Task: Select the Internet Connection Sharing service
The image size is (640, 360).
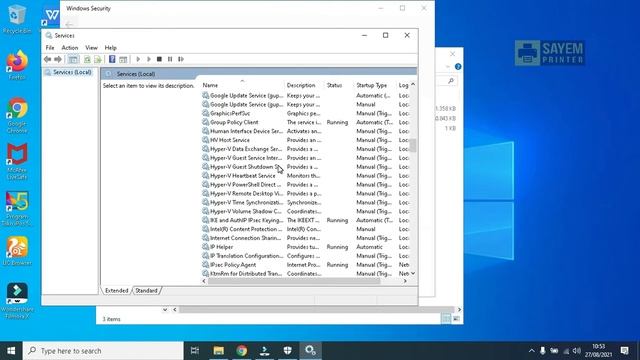Action: click(x=306, y=238)
